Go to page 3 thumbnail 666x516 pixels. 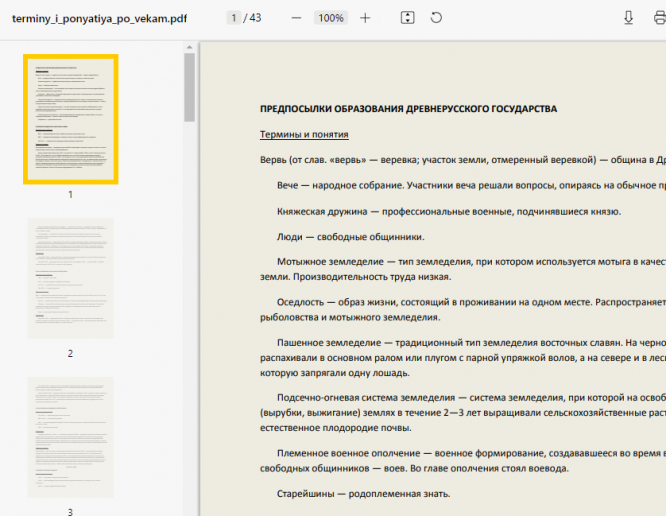click(70, 437)
